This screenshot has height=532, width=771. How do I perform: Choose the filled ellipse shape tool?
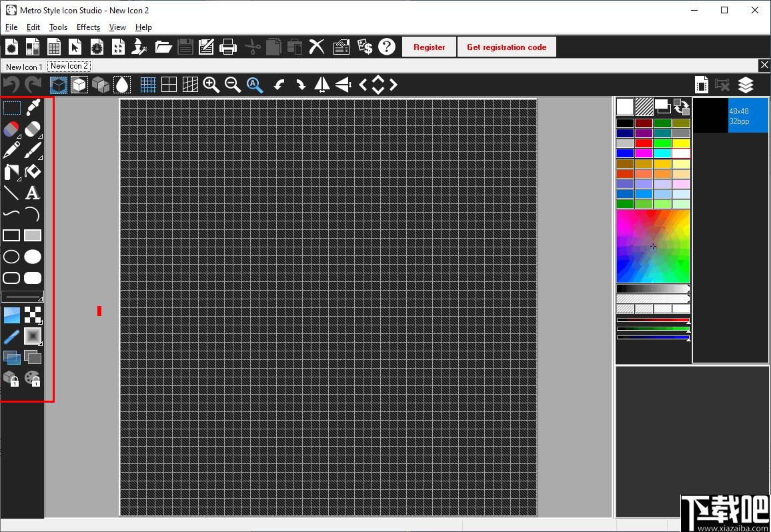pyautogui.click(x=33, y=257)
